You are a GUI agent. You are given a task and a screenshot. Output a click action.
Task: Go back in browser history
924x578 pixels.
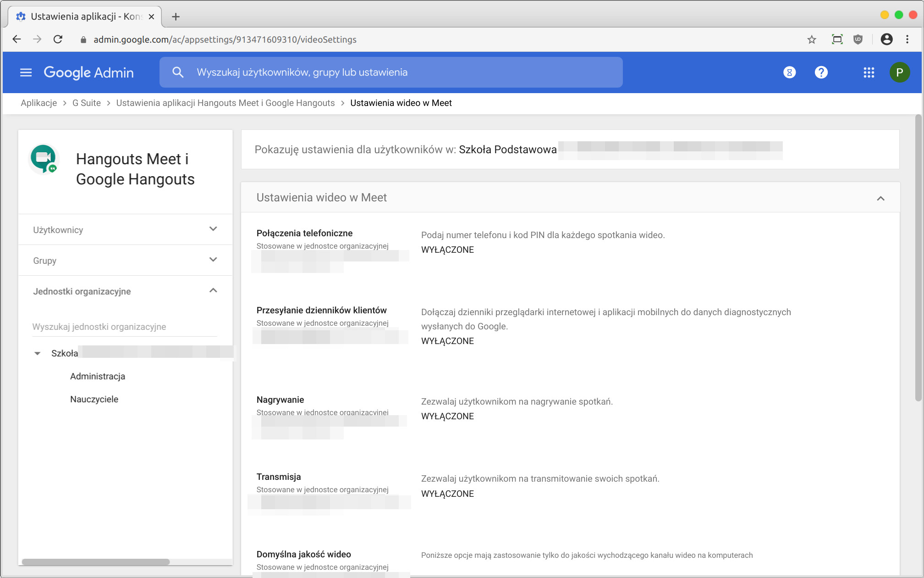pos(17,39)
